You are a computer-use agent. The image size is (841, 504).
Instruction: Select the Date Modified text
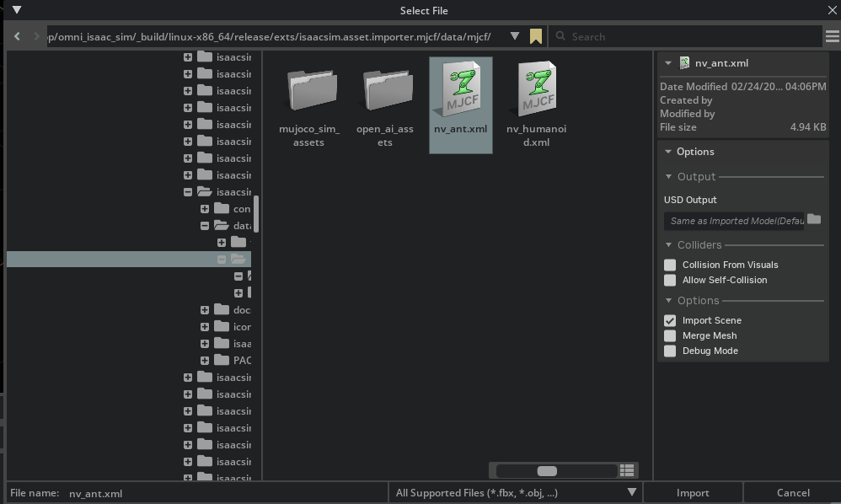[x=694, y=86]
